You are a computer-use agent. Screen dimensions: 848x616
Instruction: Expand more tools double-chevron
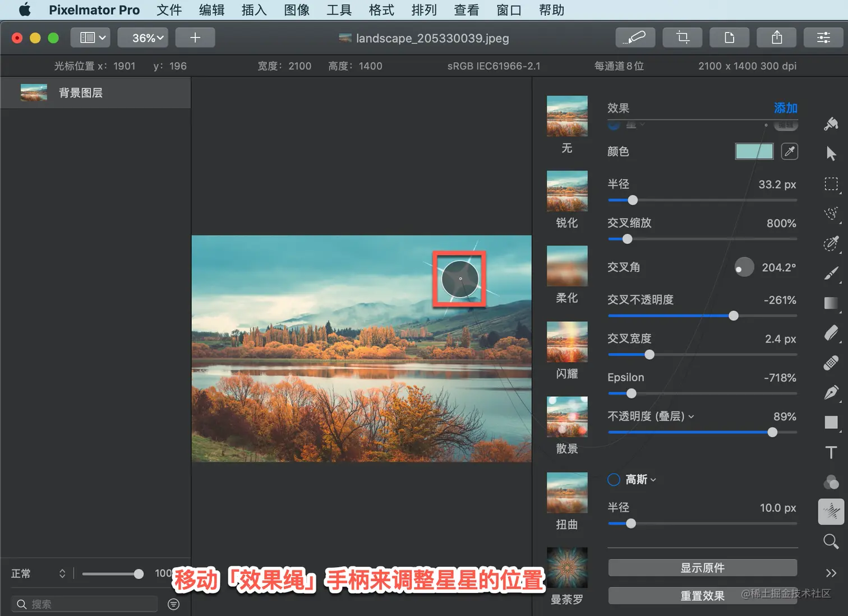pyautogui.click(x=831, y=573)
